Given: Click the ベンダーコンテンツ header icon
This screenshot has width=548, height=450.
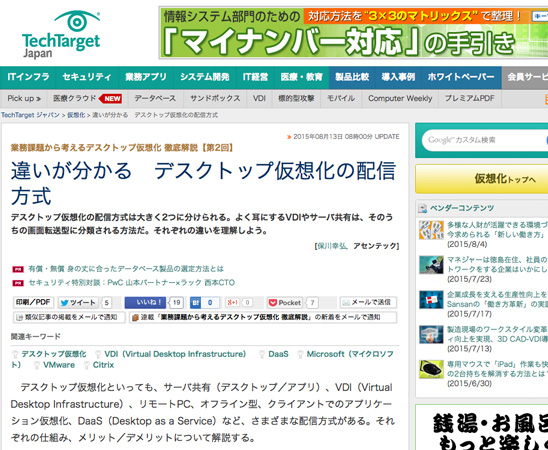Looking at the screenshot, I should click(x=423, y=209).
